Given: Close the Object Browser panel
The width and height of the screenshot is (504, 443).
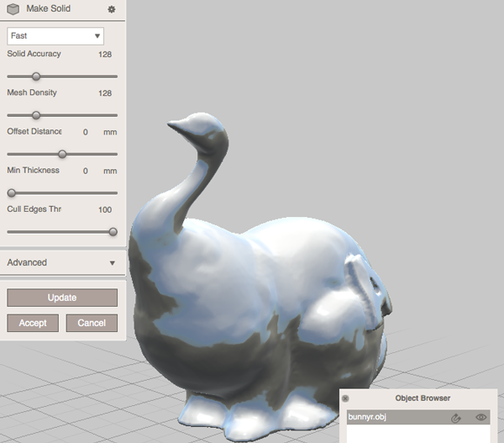Looking at the screenshot, I should 345,398.
